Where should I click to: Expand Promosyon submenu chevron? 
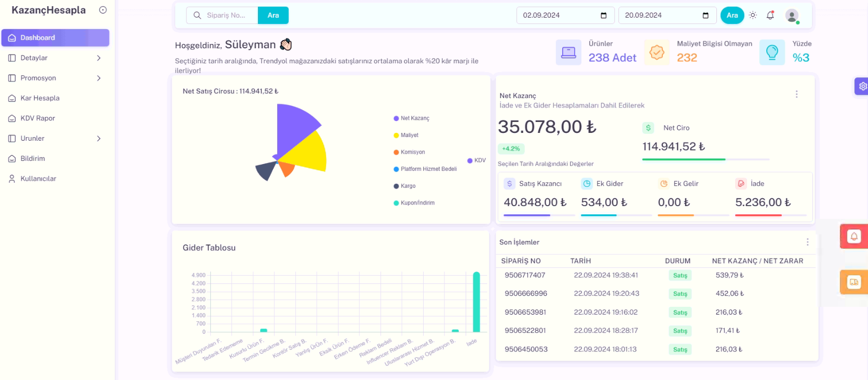tap(99, 78)
